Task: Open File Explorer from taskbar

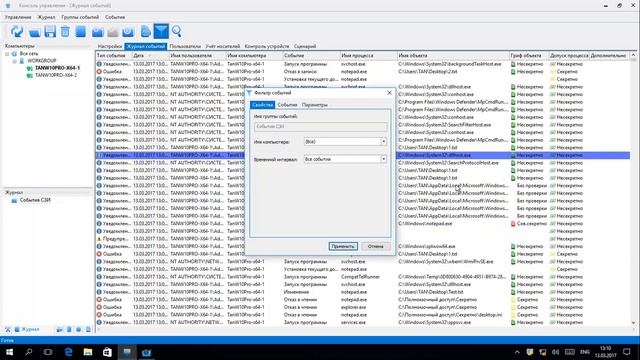Action: (x=88, y=352)
